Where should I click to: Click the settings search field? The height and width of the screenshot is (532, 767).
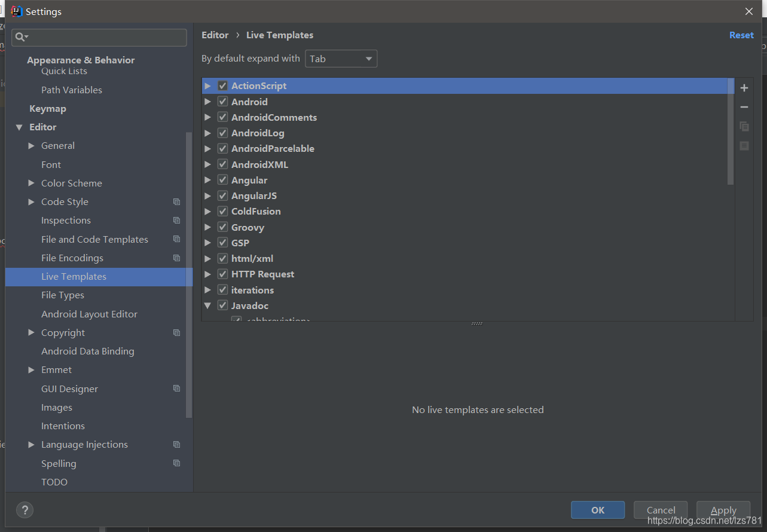[99, 37]
